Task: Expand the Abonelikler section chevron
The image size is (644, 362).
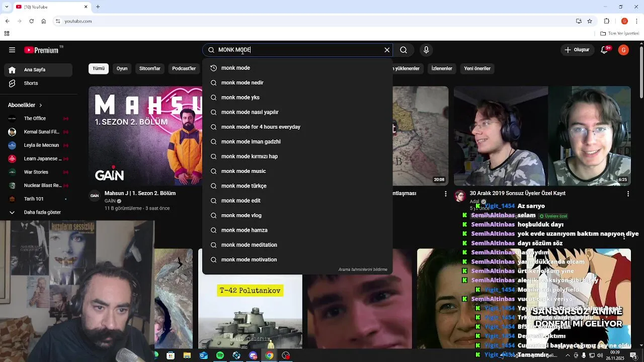Action: [41, 105]
